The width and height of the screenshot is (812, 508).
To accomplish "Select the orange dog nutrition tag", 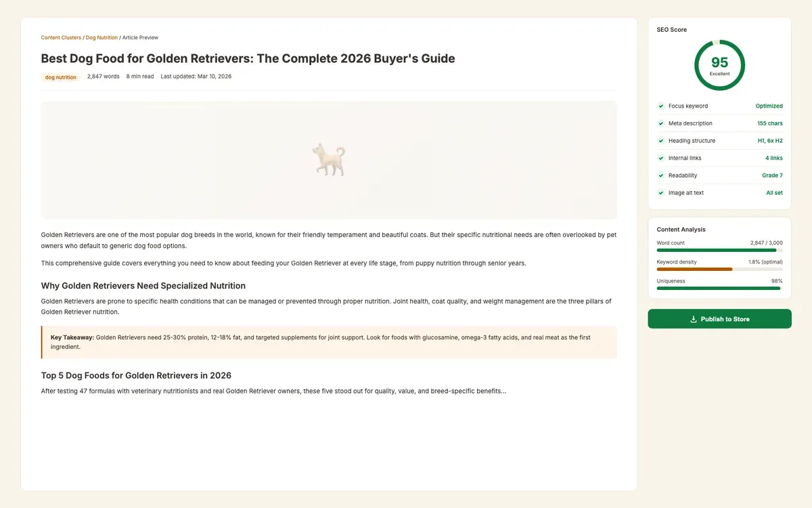I will click(60, 77).
